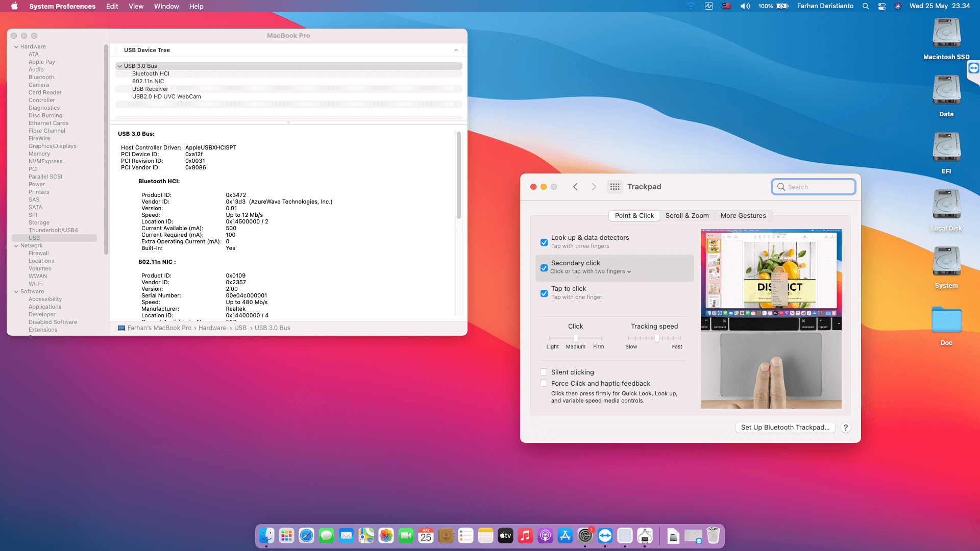Uncheck Look up & data detectors

point(544,242)
